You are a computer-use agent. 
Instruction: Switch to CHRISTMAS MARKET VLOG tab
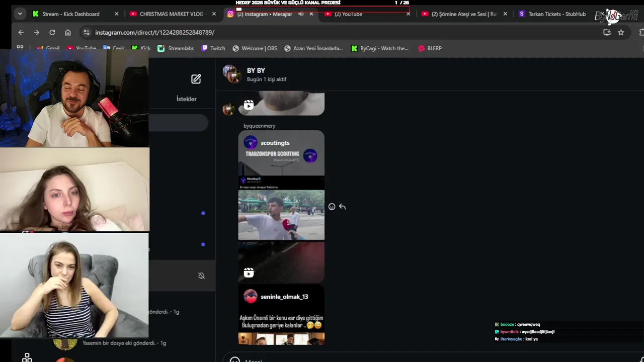[x=172, y=14]
